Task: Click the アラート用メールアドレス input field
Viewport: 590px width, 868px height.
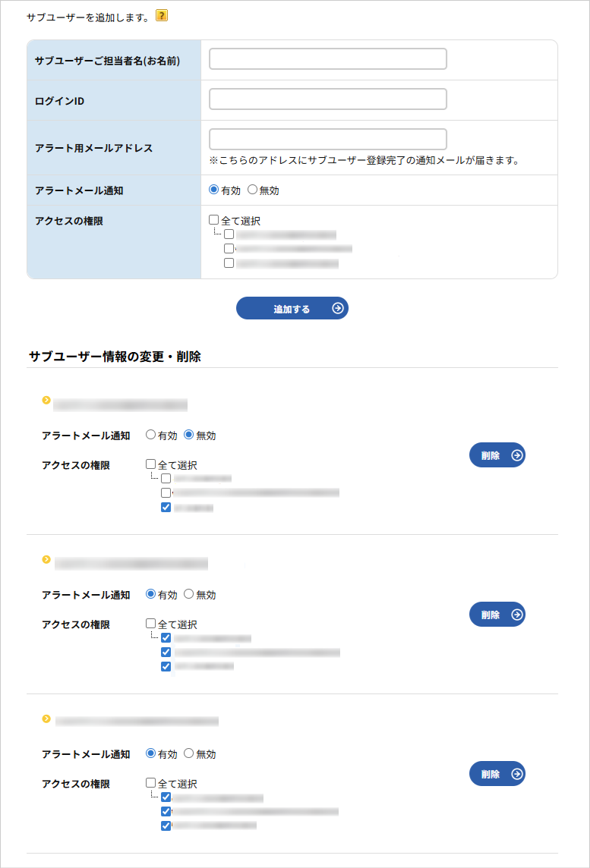Action: [x=327, y=140]
